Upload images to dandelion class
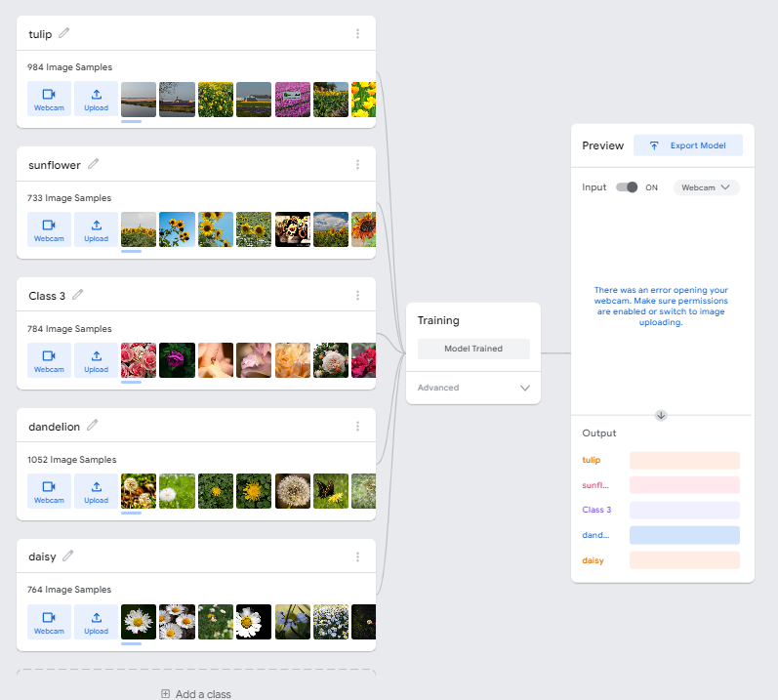 point(97,492)
